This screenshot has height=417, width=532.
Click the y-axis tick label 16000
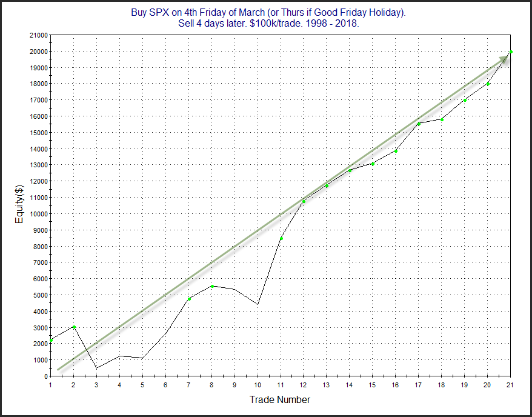click(x=39, y=116)
